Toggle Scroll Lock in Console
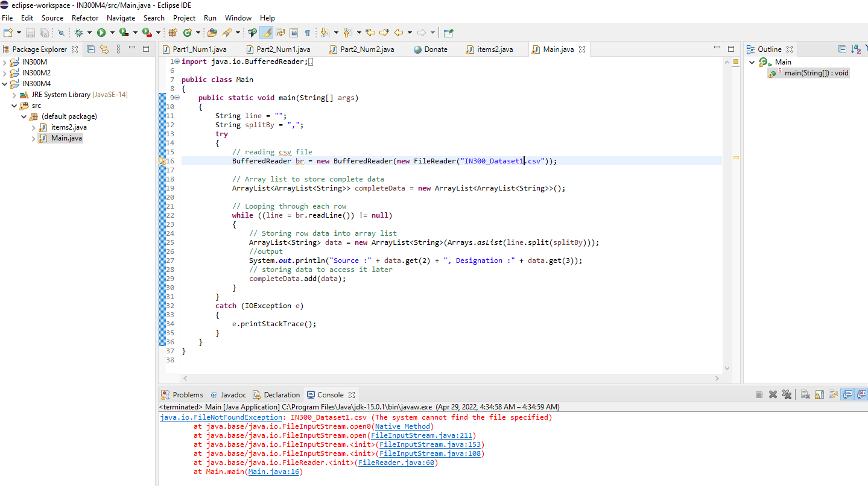This screenshot has width=868, height=486. click(x=819, y=395)
